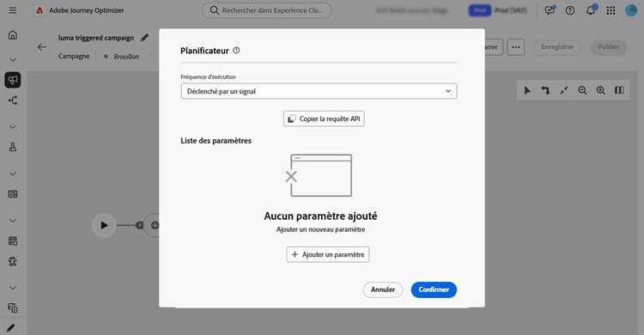Screen dimensions: 644x335
Task: Open the Journeys sidebar icon
Action: tap(13, 100)
